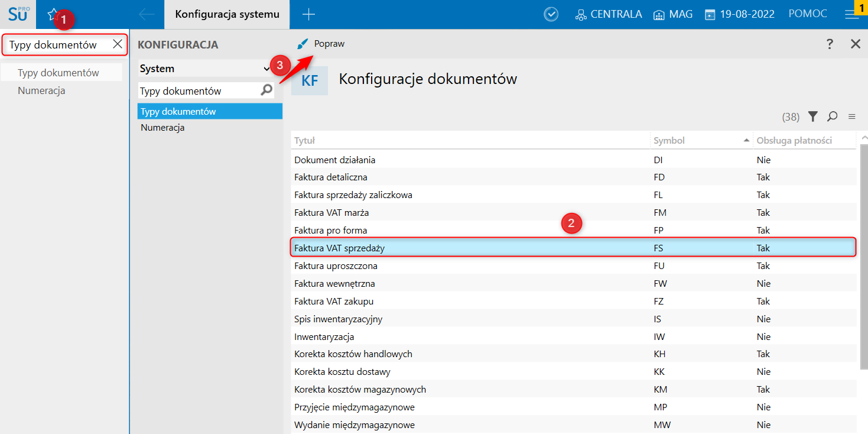Click the FS symbol cell

click(x=658, y=248)
